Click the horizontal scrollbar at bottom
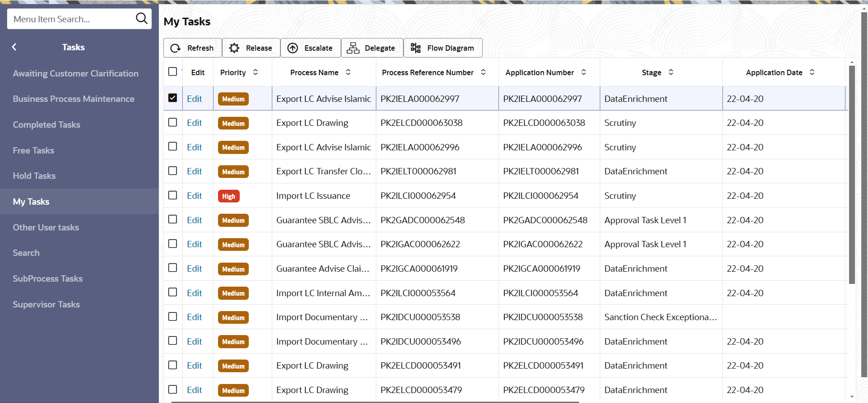Viewport: 868px width, 403px height. [x=375, y=402]
